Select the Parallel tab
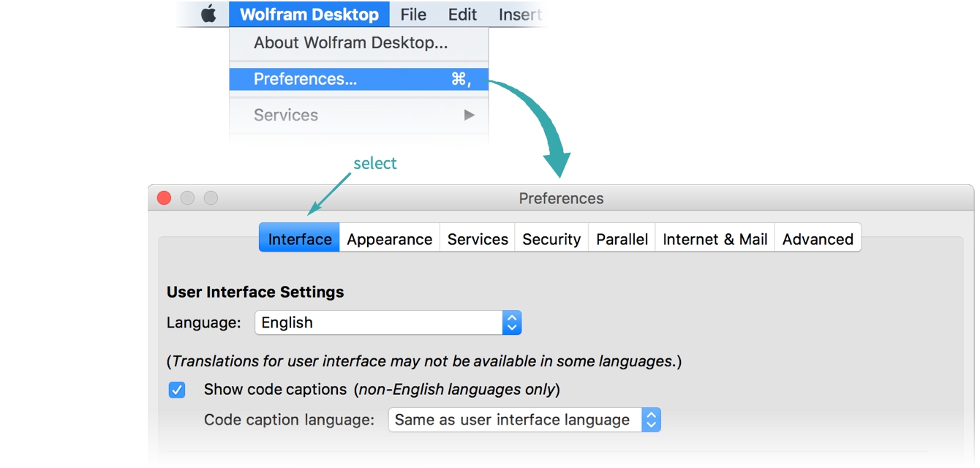Screen dimensions: 980x468 click(622, 239)
